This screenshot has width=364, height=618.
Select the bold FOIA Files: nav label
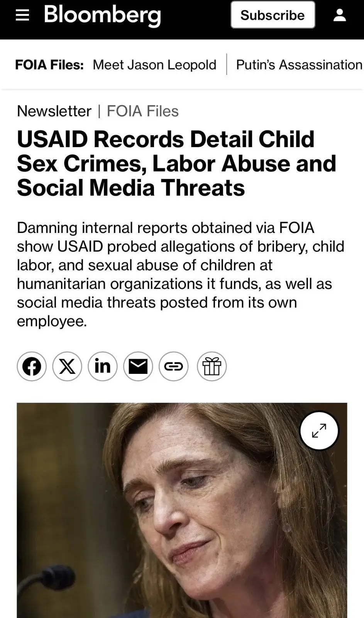49,65
